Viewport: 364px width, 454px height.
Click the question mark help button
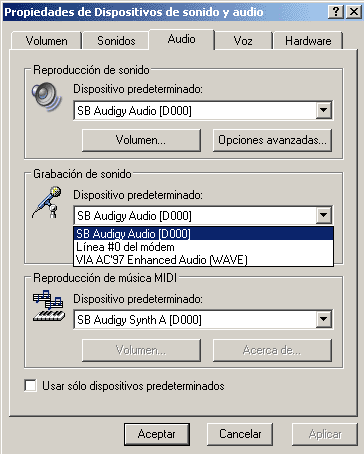[x=336, y=12]
